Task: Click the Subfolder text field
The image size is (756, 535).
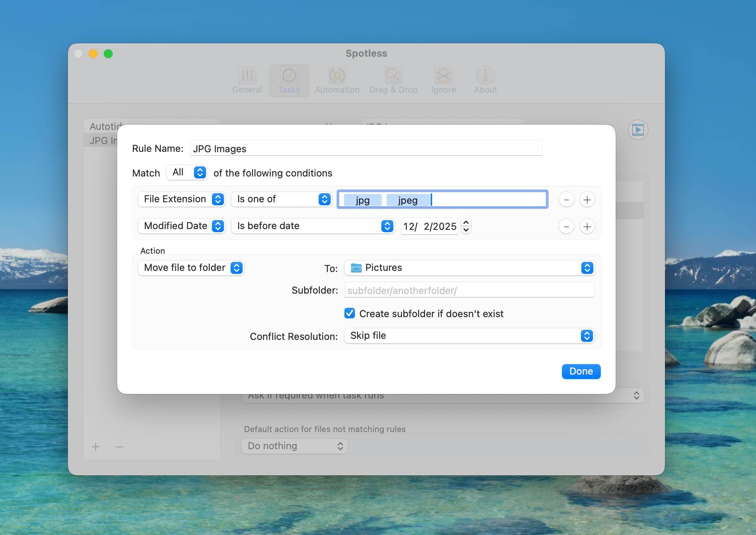Action: click(x=469, y=290)
